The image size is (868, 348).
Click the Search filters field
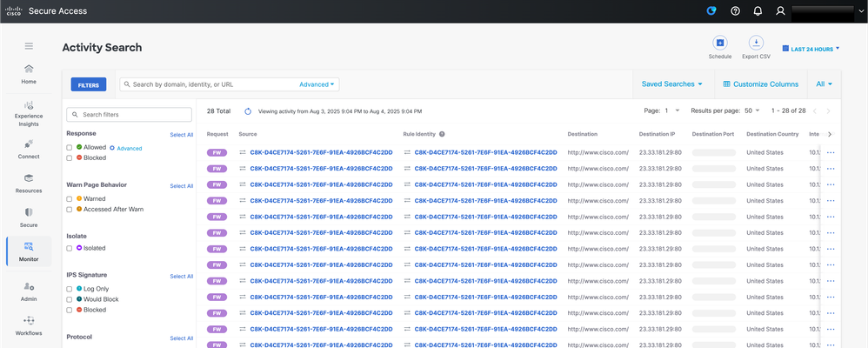(129, 115)
